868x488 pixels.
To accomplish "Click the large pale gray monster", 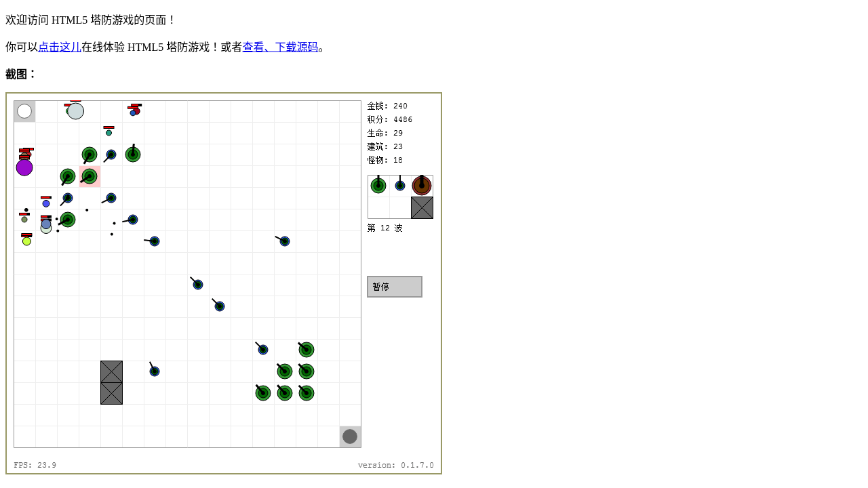I will tap(76, 111).
